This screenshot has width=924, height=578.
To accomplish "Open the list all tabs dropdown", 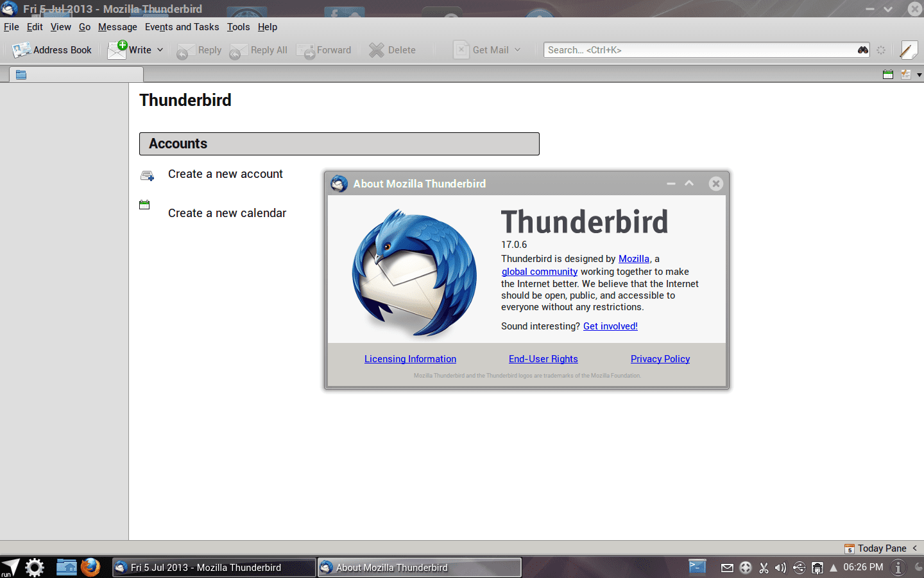I will (x=919, y=75).
